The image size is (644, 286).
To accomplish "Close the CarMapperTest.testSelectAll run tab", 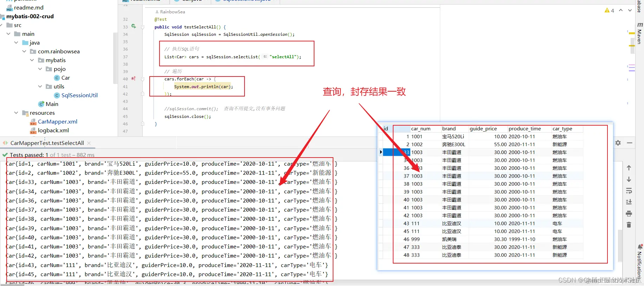I will (89, 143).
